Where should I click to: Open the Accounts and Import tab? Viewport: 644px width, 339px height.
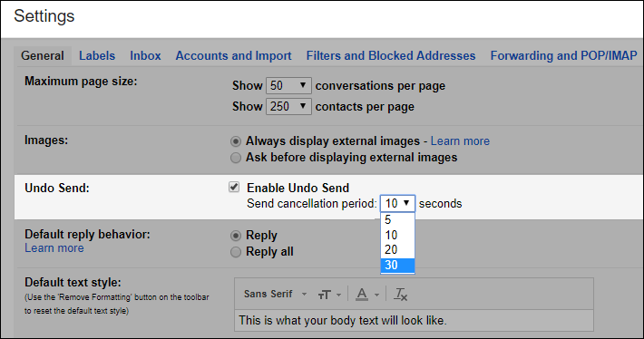tap(234, 56)
